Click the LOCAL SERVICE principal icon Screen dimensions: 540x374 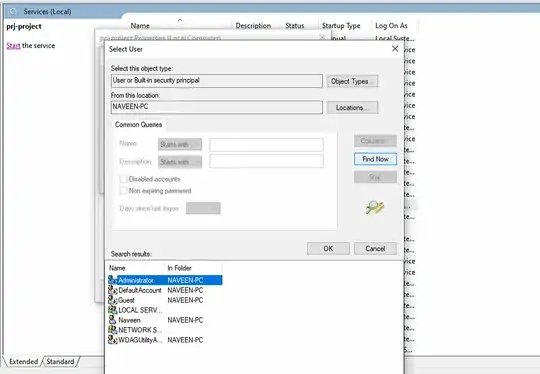tap(113, 310)
